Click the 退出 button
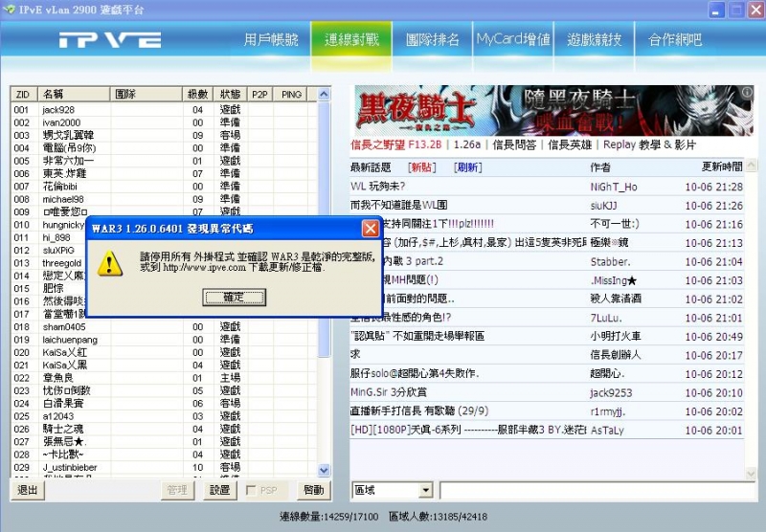 pos(28,490)
